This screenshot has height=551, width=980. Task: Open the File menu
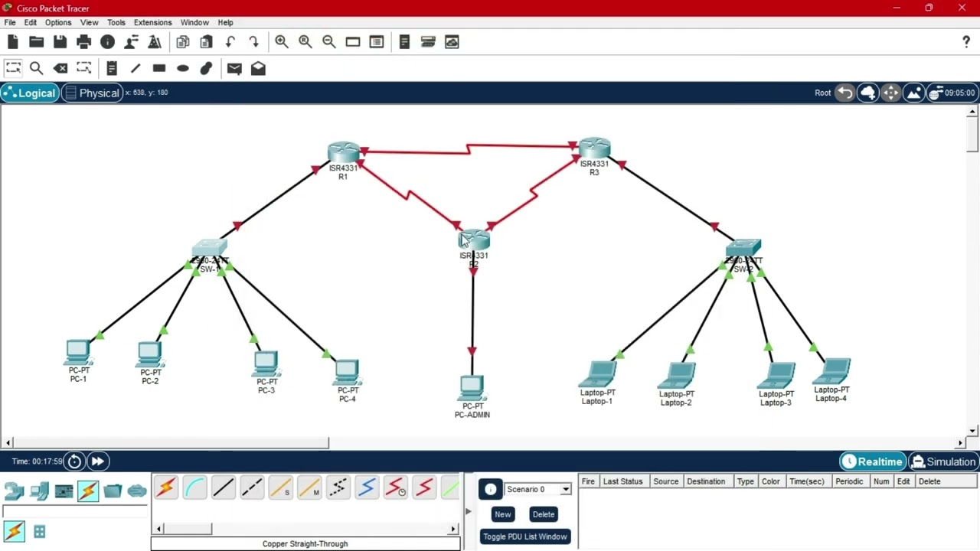[x=10, y=22]
